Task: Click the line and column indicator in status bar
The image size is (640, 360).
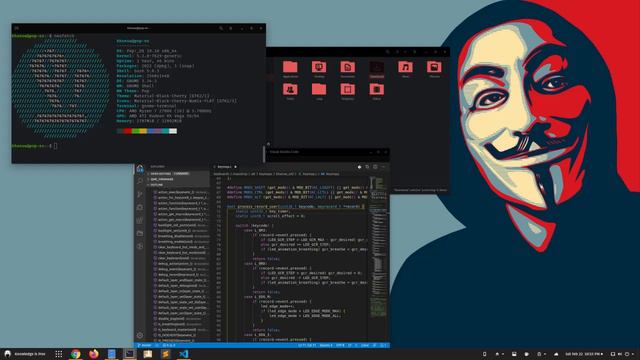Action: point(307,345)
